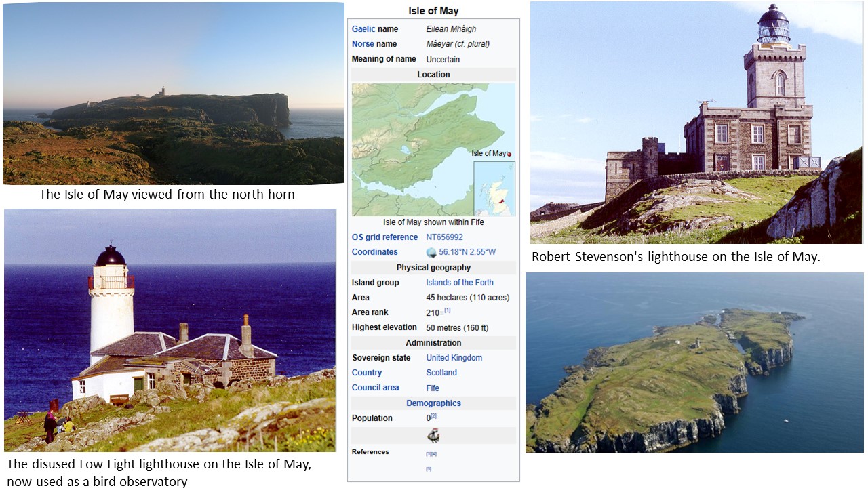Open the OS grid reference link
The width and height of the screenshot is (868, 488).
[x=384, y=237]
